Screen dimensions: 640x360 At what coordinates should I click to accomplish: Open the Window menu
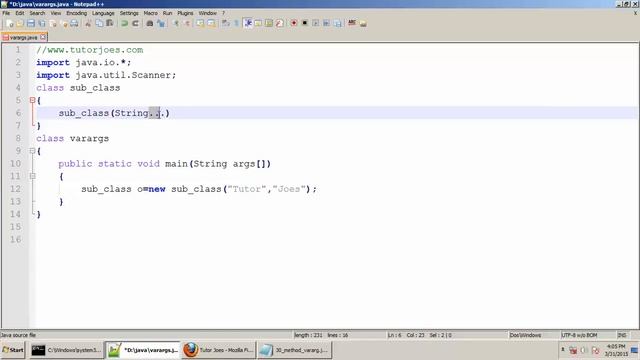click(x=208, y=13)
